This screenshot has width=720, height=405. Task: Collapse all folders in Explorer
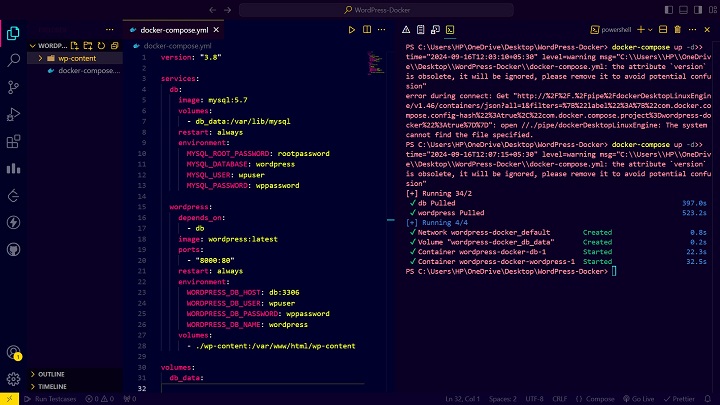[114, 45]
